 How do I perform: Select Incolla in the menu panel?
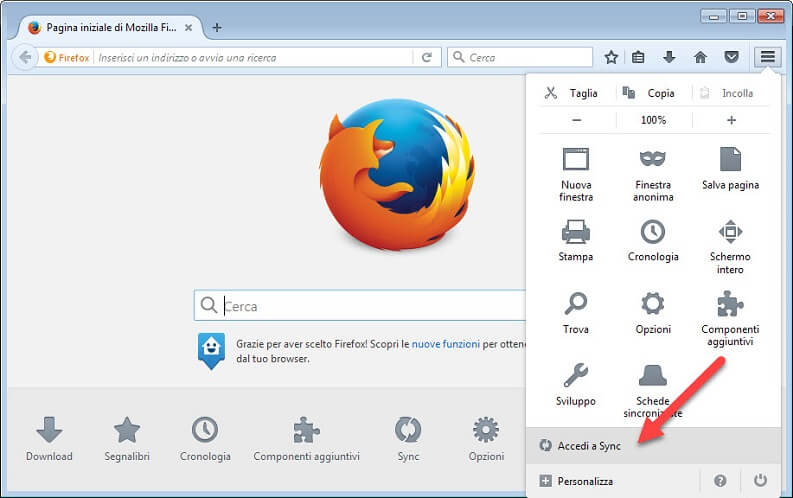point(726,93)
